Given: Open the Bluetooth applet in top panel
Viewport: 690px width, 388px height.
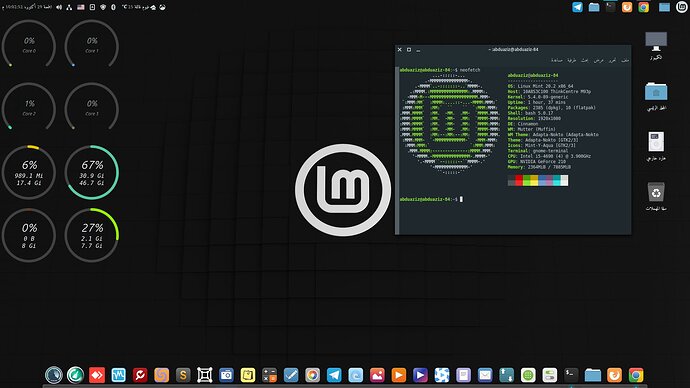Looking at the screenshot, I should tap(113, 7).
